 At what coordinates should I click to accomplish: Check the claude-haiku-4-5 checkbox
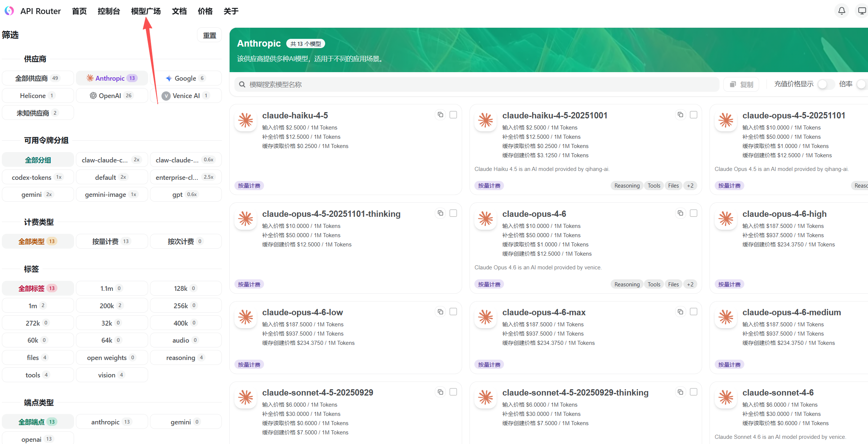[453, 115]
